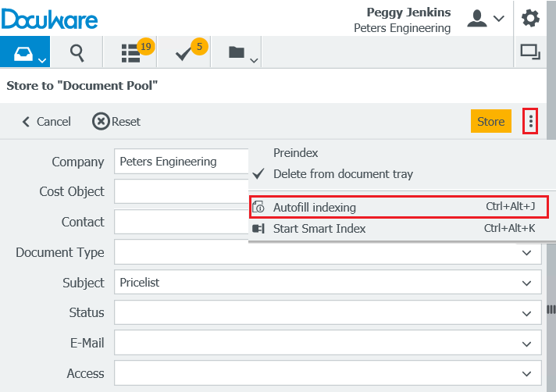Click Cancel to go back
This screenshot has height=392, width=556.
click(x=46, y=121)
